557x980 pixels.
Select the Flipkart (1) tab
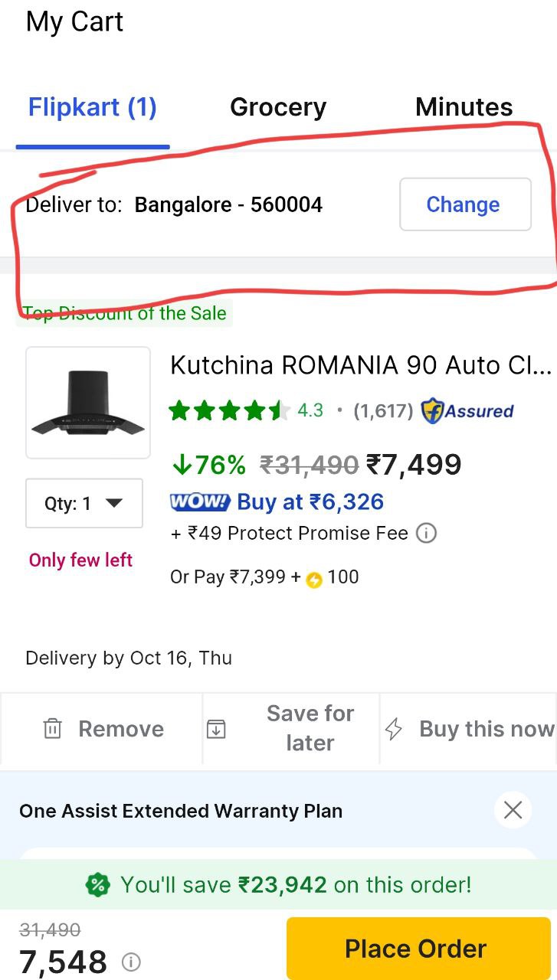(92, 107)
